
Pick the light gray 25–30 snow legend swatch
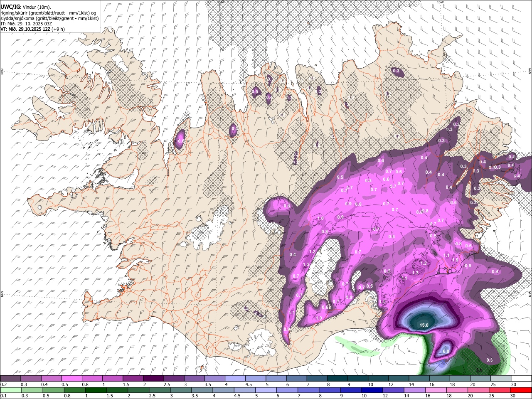501,379
